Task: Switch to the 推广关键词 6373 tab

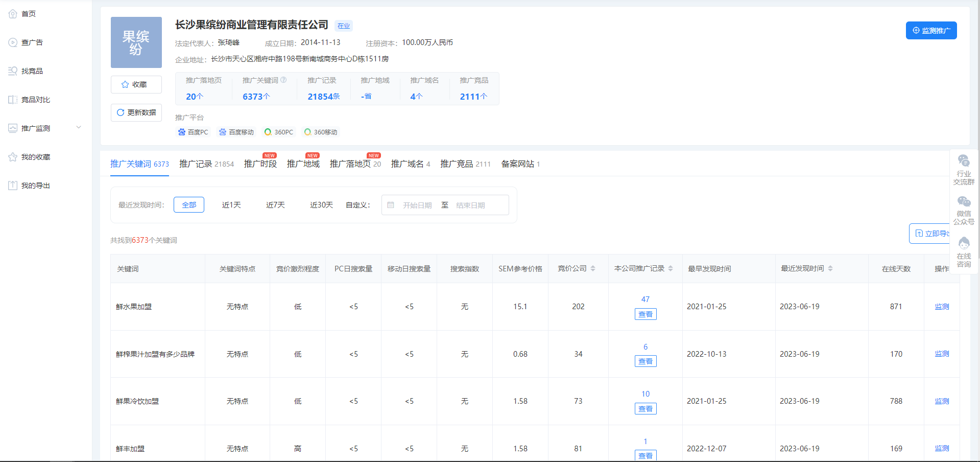Action: (x=139, y=164)
